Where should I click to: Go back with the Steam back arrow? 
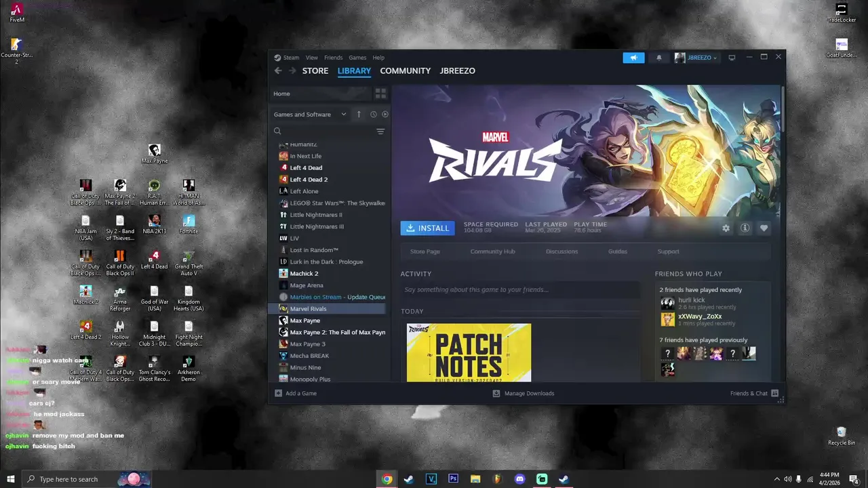pyautogui.click(x=278, y=70)
